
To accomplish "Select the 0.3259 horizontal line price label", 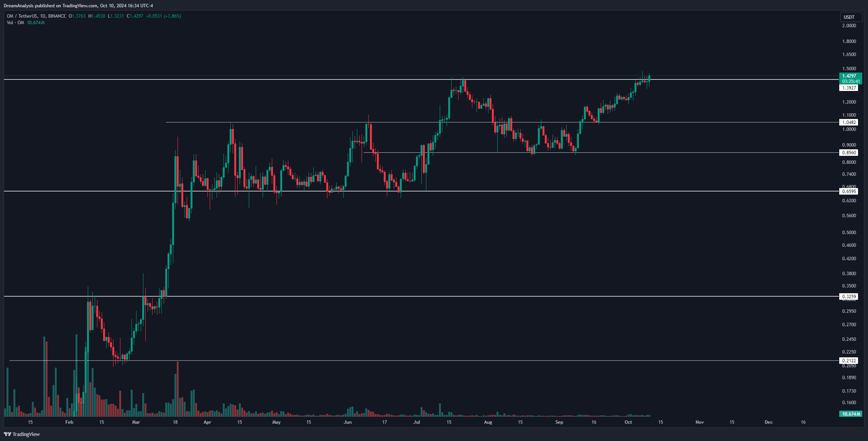I will [848, 296].
